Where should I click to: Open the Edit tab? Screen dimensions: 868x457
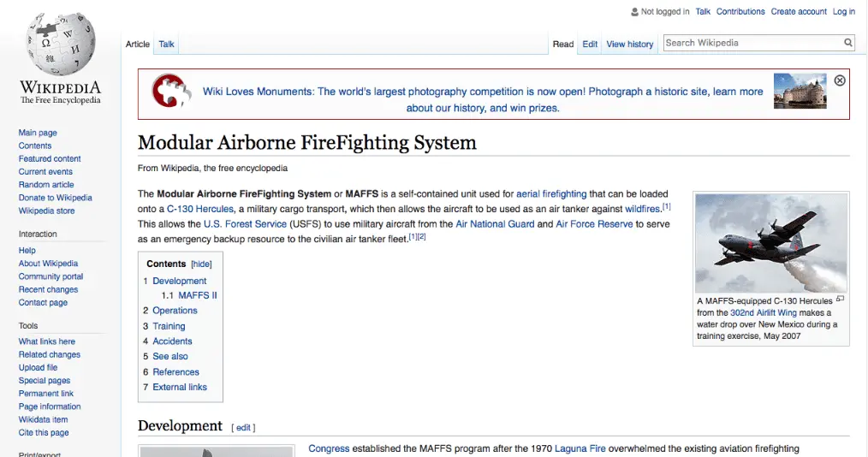coord(590,45)
